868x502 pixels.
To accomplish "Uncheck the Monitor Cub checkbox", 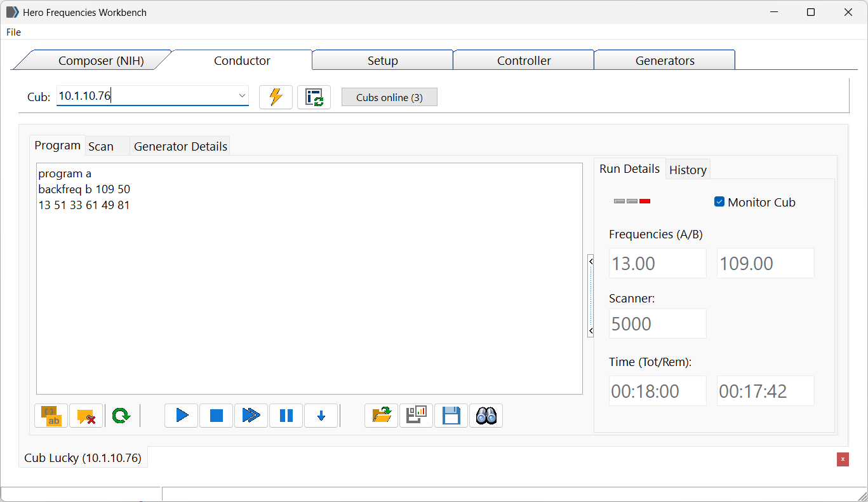I will click(x=719, y=202).
